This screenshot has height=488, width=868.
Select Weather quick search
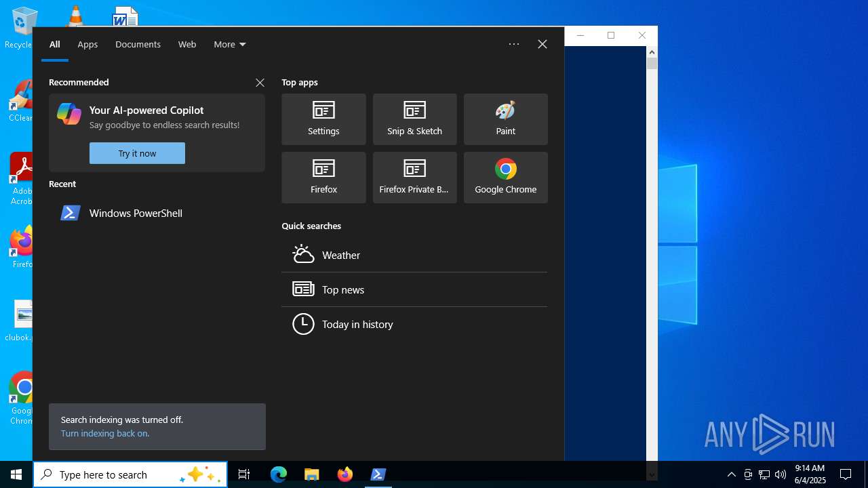[x=414, y=255]
